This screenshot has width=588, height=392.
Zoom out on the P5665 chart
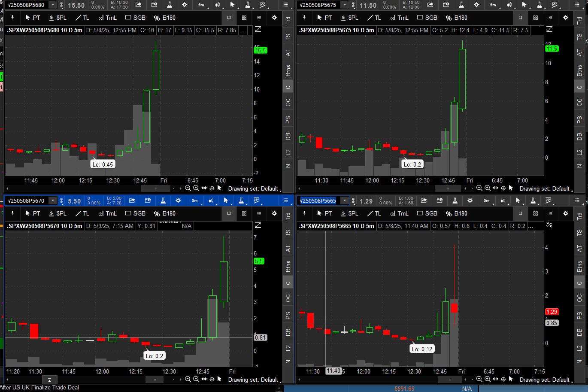tap(479, 380)
